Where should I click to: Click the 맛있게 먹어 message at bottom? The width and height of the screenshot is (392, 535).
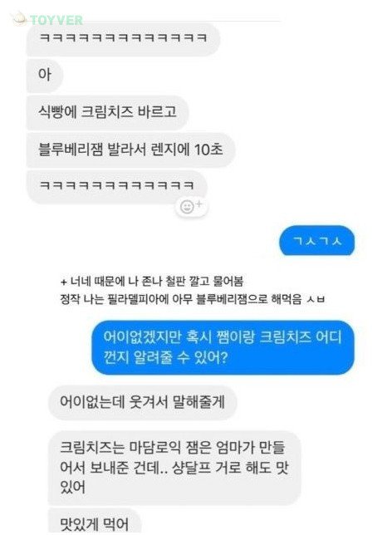click(94, 522)
